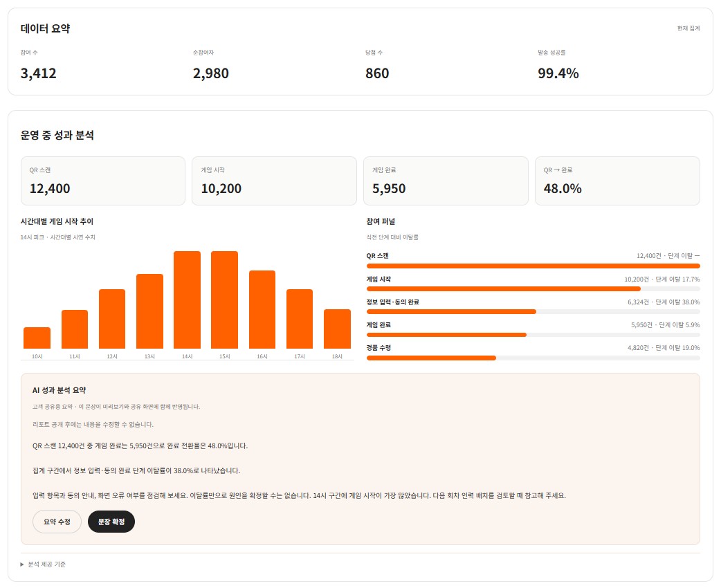This screenshot has height=588, width=721.
Task: Select the 10시 bar in the hourly chart
Action: coord(37,338)
